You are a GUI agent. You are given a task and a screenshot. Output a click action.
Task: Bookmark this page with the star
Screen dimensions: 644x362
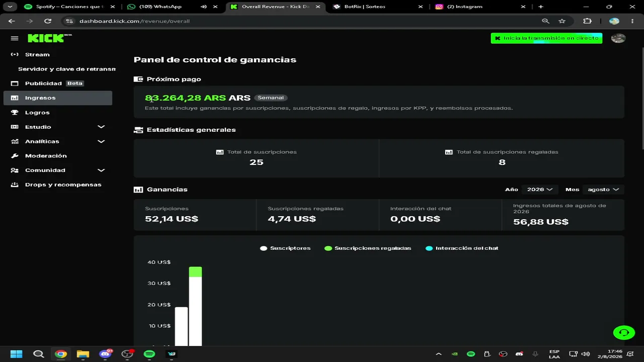click(x=562, y=21)
